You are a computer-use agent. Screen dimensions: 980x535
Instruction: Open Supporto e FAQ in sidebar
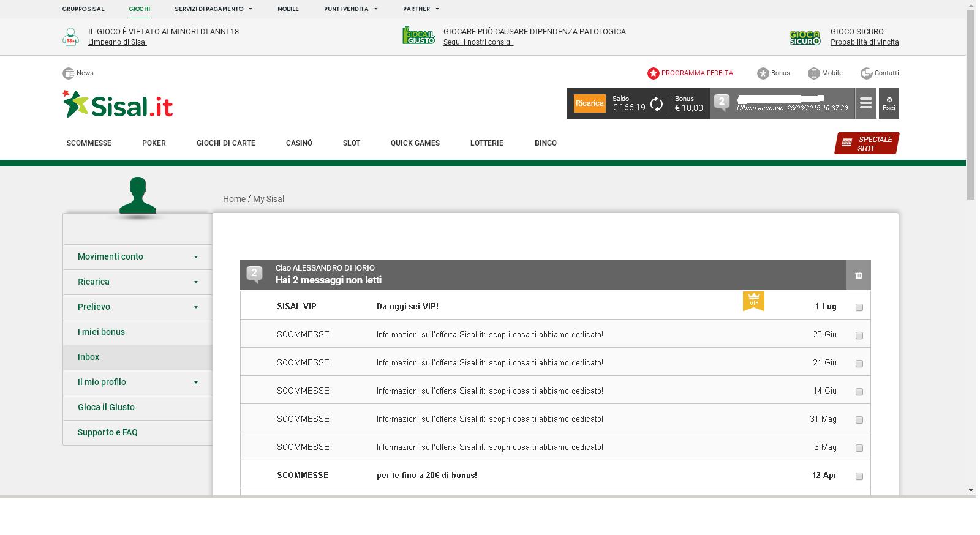137,433
